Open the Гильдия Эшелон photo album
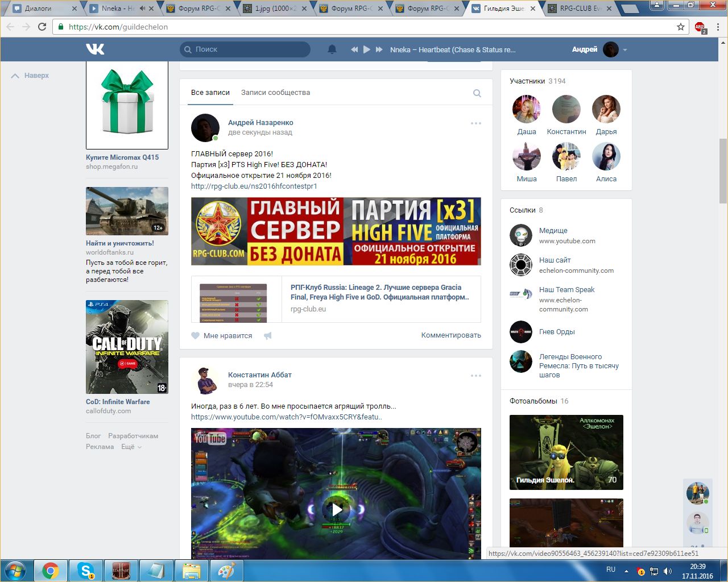The image size is (728, 582). [x=566, y=452]
